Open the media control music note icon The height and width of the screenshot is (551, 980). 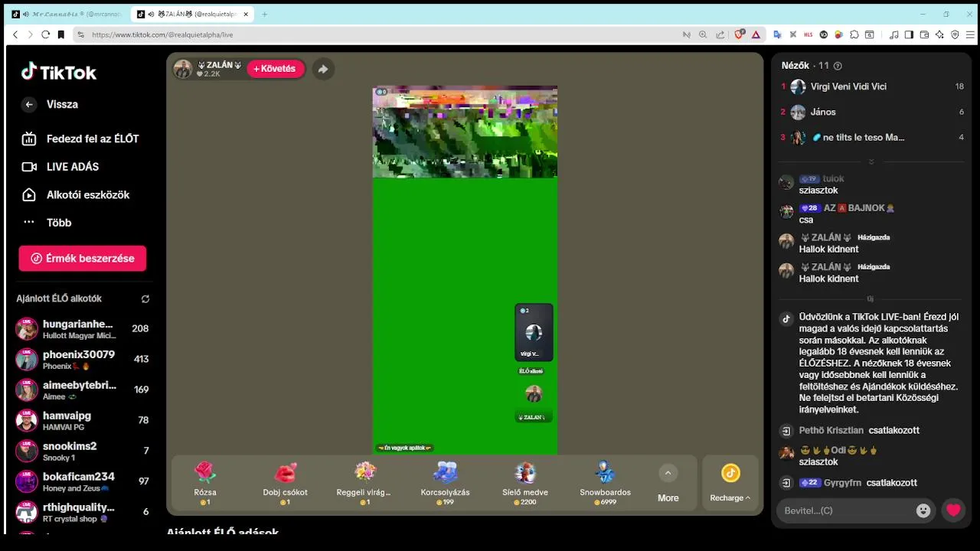(893, 34)
